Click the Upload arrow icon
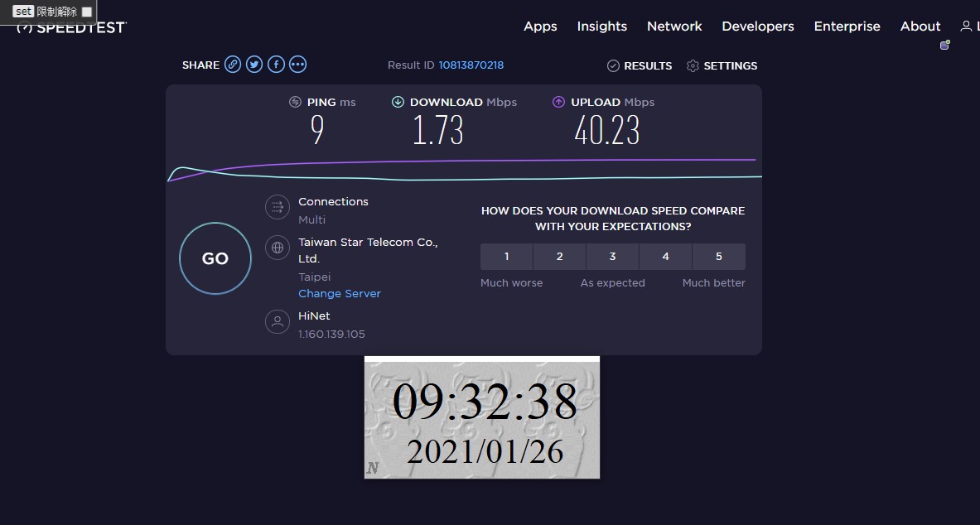Image resolution: width=980 pixels, height=525 pixels. pyautogui.click(x=558, y=102)
